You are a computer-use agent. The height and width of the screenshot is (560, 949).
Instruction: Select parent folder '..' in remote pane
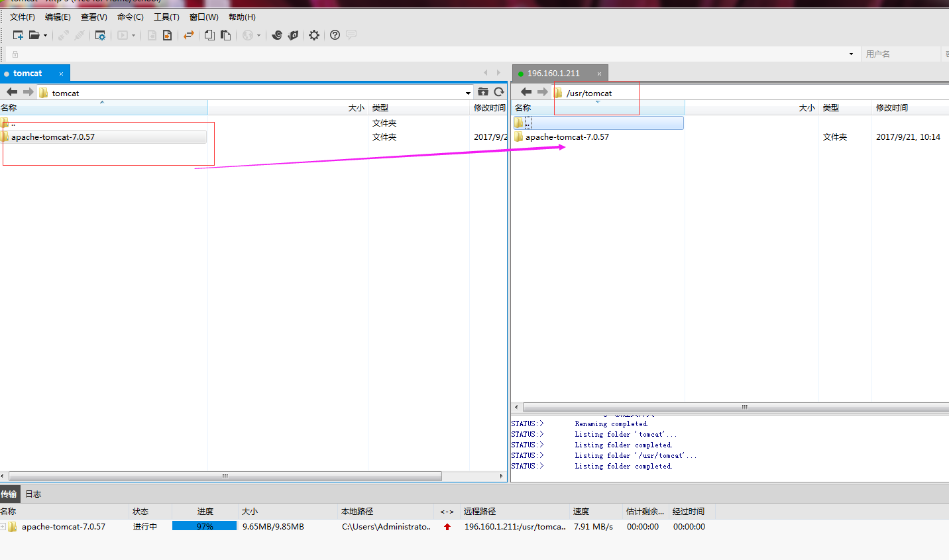(x=598, y=123)
